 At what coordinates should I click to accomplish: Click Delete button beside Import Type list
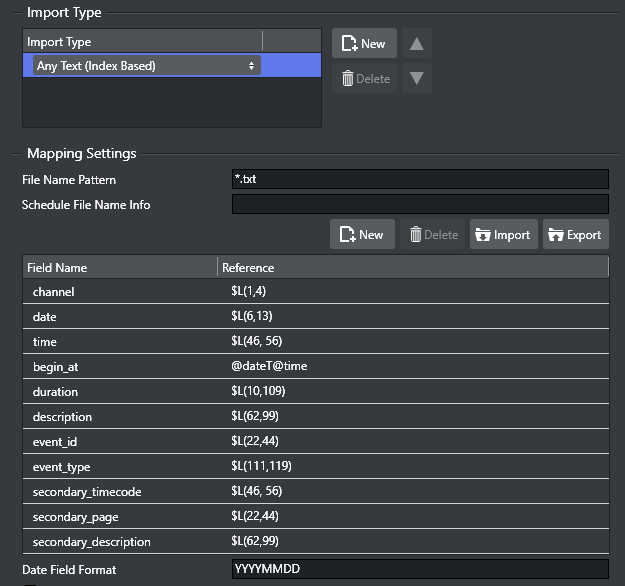click(x=364, y=78)
